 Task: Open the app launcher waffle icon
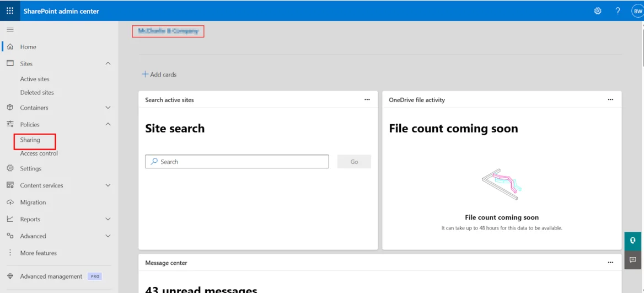(10, 10)
